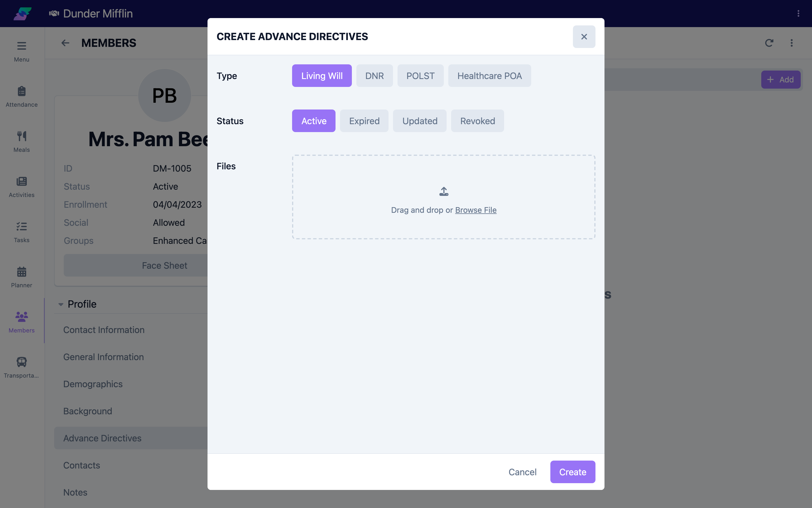Click the Browse File link
Image resolution: width=812 pixels, height=508 pixels.
[476, 210]
